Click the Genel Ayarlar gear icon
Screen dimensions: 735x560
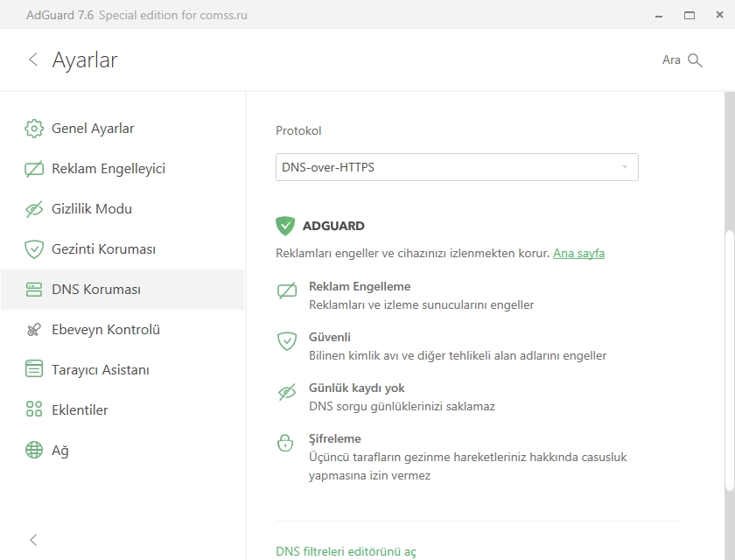pyautogui.click(x=34, y=129)
